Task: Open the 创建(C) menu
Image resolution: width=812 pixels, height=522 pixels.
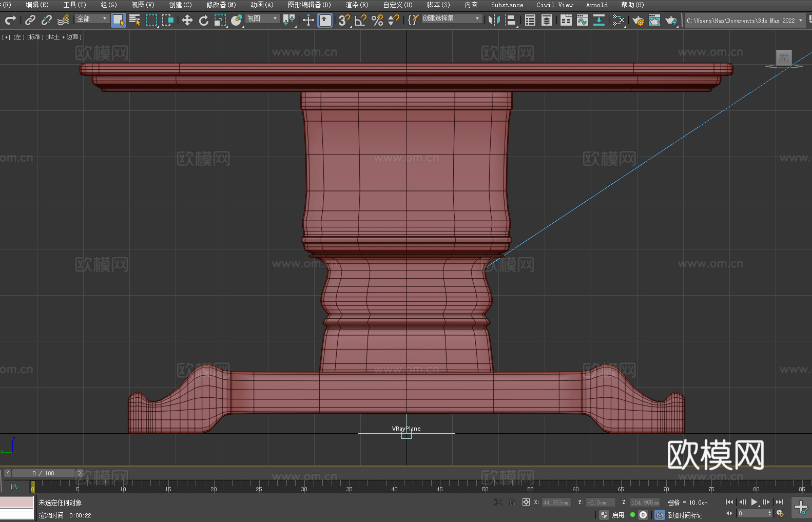Action: pos(180,5)
